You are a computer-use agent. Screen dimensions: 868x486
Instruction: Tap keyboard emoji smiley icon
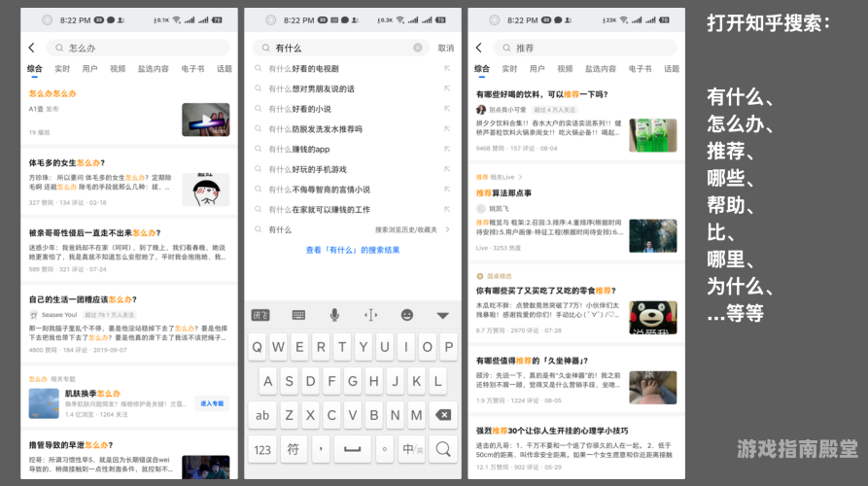[x=407, y=315]
